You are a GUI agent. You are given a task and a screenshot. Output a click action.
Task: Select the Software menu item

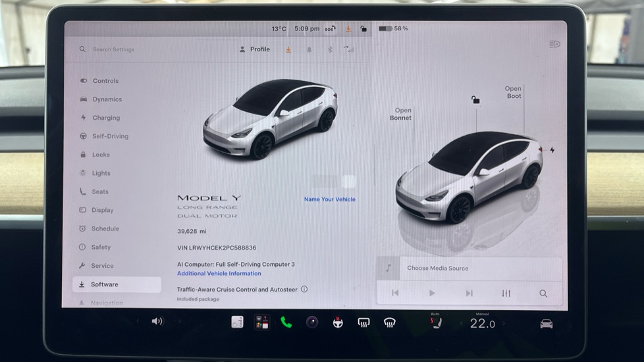coord(117,284)
